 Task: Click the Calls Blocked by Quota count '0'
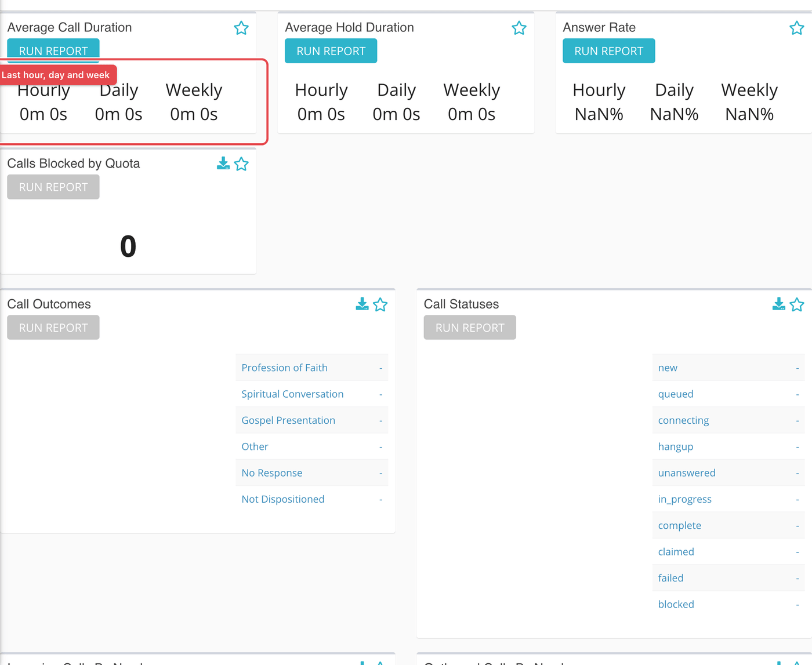128,246
